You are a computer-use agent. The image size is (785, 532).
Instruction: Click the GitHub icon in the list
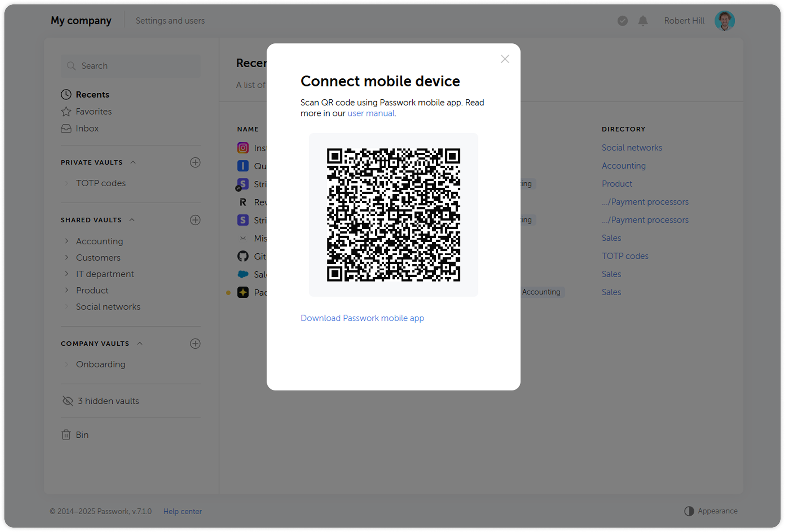click(243, 256)
